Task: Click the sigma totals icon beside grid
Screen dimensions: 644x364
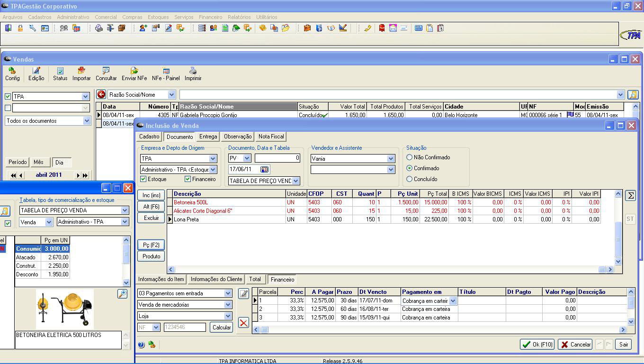Action: point(630,195)
